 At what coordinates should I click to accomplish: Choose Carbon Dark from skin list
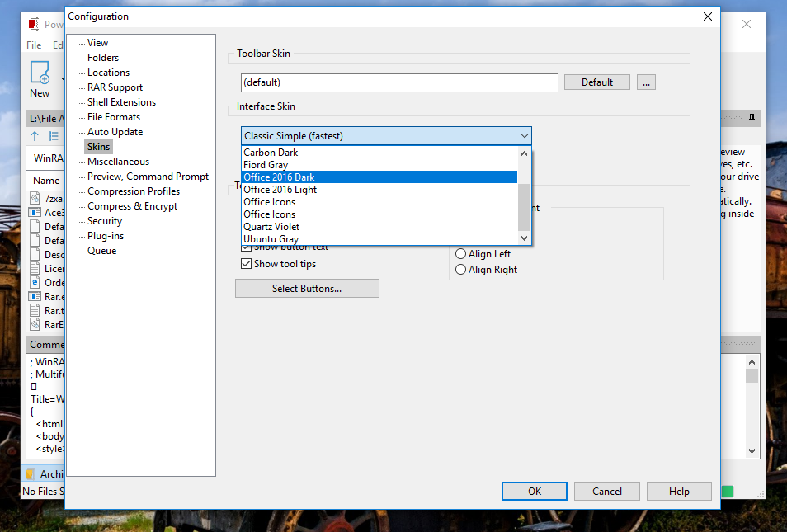(379, 152)
